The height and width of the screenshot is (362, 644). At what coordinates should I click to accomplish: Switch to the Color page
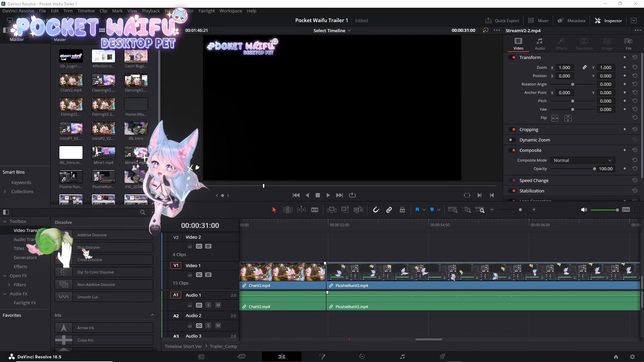[x=362, y=356]
